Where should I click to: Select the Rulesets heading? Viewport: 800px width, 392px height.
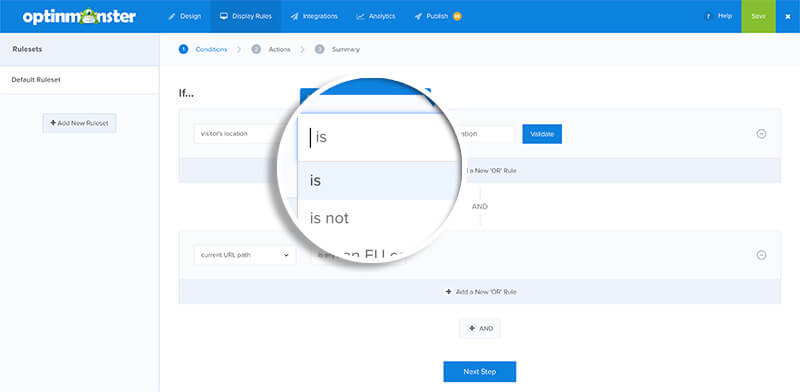coord(27,50)
